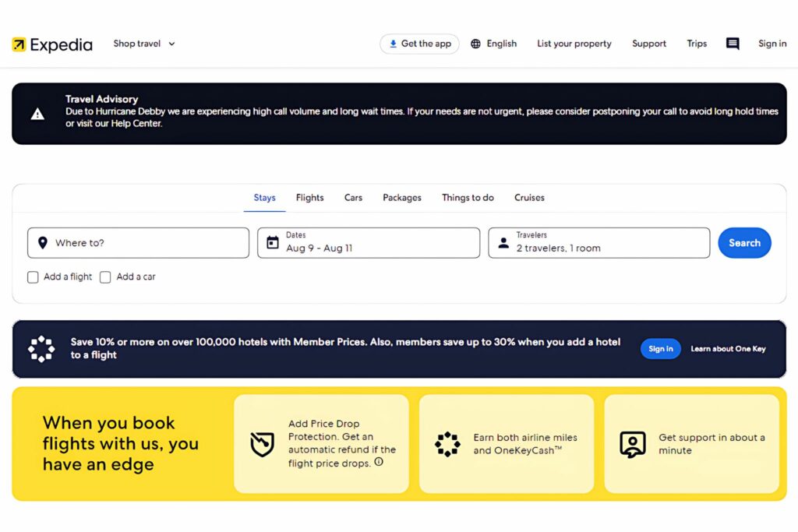
Task: Click the Expedia logo
Action: coord(51,44)
